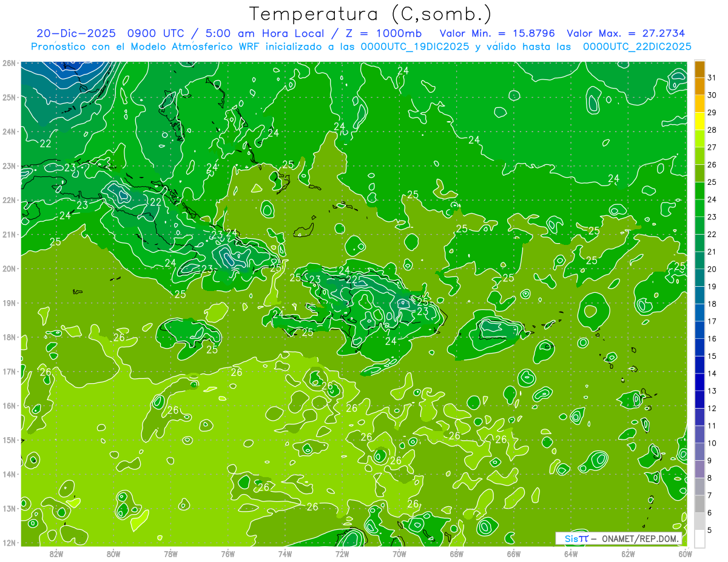Click the 62W longitude axis label

point(627,554)
